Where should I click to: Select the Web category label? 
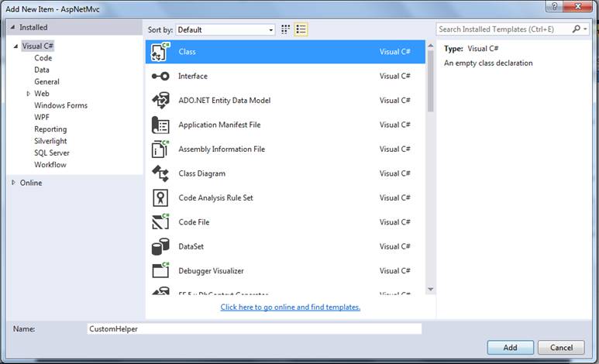[42, 94]
